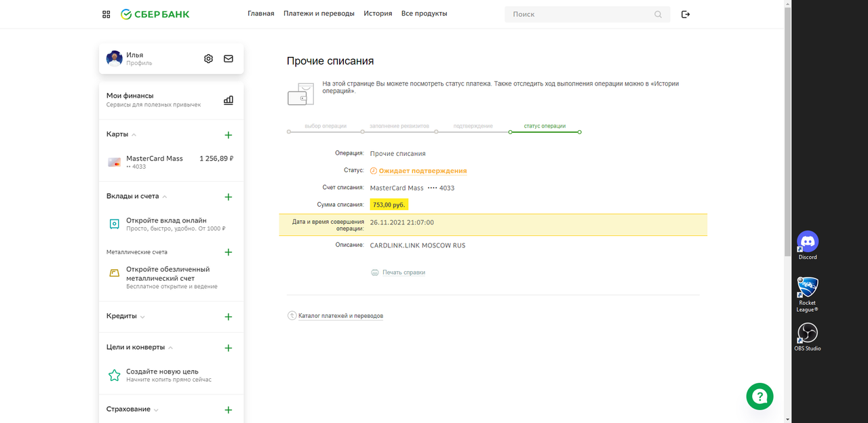The image size is (868, 423).
Task: Add a new goal plus icon
Action: point(229,348)
